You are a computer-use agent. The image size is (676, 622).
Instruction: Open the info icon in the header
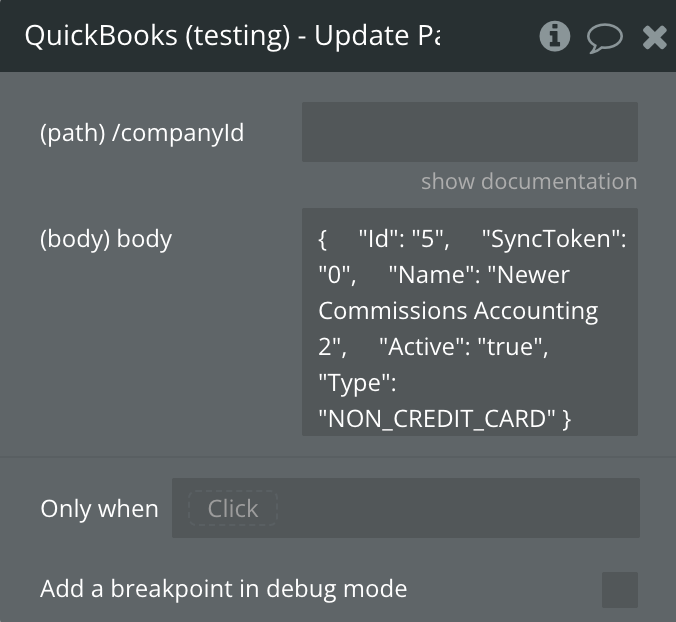pos(554,37)
